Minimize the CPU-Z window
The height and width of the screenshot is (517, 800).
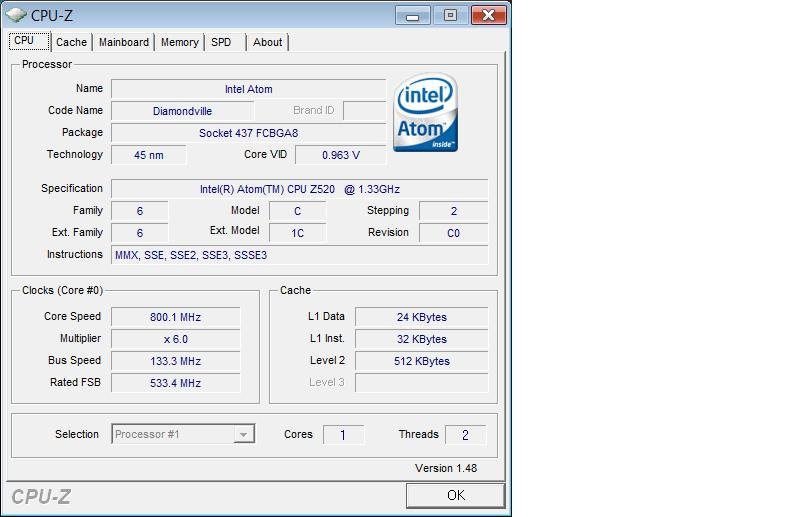(413, 15)
